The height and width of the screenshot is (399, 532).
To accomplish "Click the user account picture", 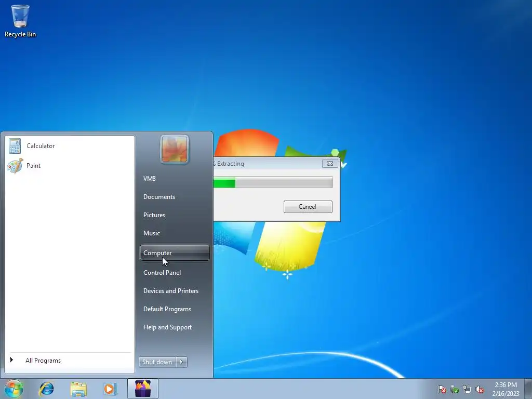I will (x=175, y=149).
